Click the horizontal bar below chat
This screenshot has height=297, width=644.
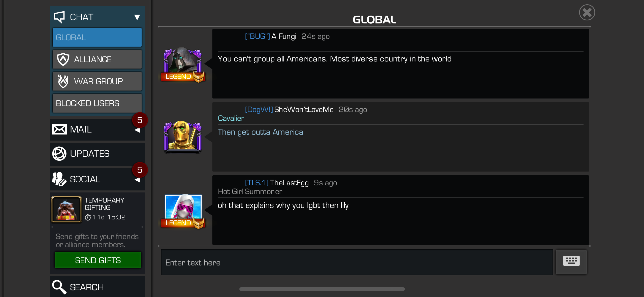[x=322, y=289]
